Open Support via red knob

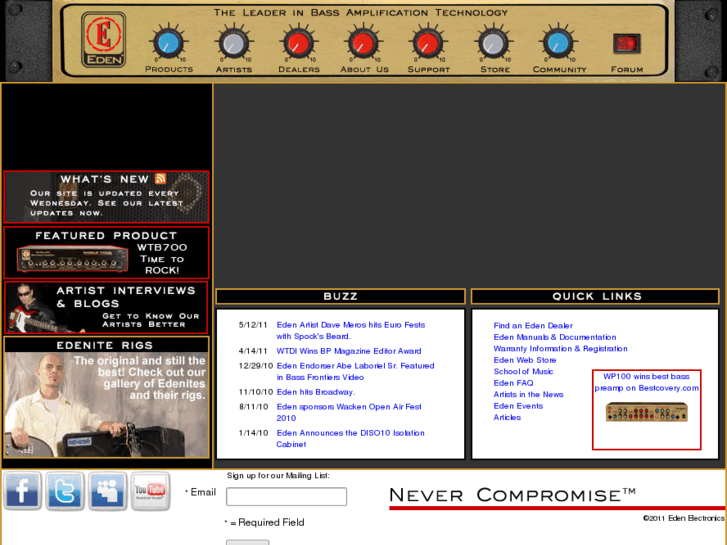click(x=428, y=43)
